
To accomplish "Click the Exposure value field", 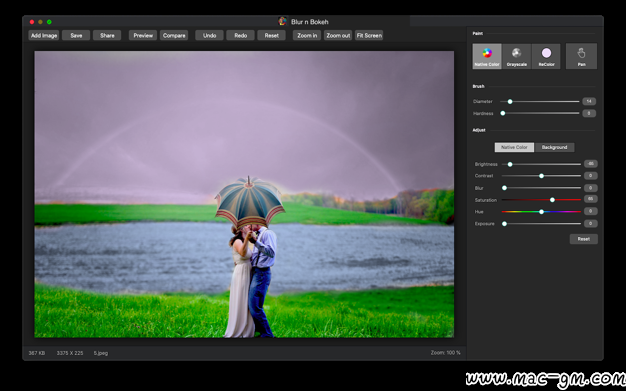I will [x=590, y=223].
